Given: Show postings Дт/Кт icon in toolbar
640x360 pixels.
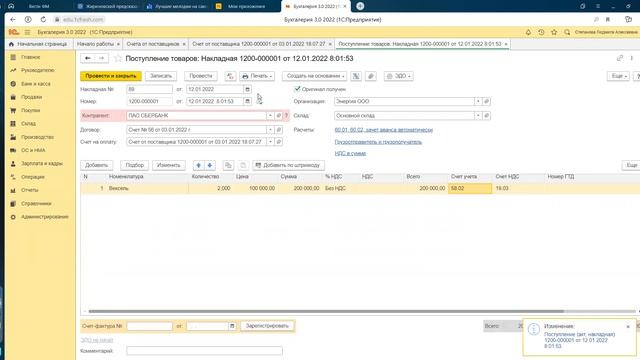Looking at the screenshot, I should coord(230,76).
